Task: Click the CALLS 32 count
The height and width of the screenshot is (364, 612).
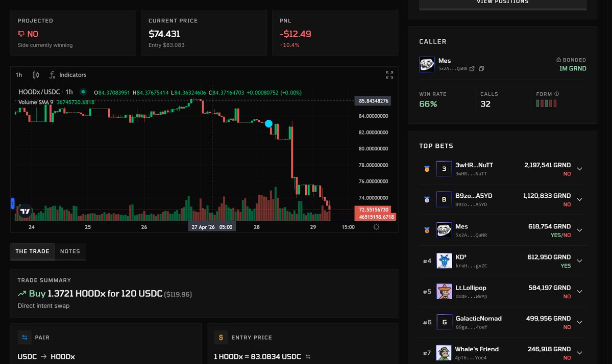Action: pyautogui.click(x=485, y=104)
